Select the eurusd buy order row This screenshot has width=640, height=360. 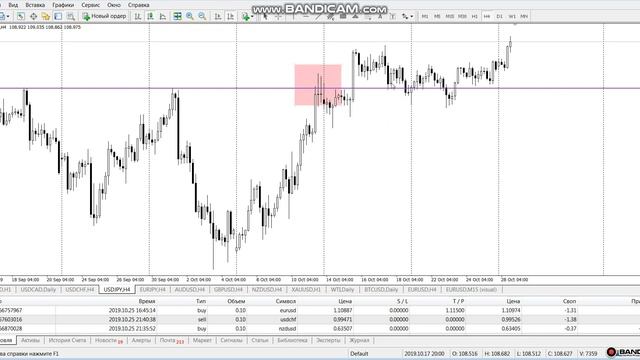tap(320, 310)
